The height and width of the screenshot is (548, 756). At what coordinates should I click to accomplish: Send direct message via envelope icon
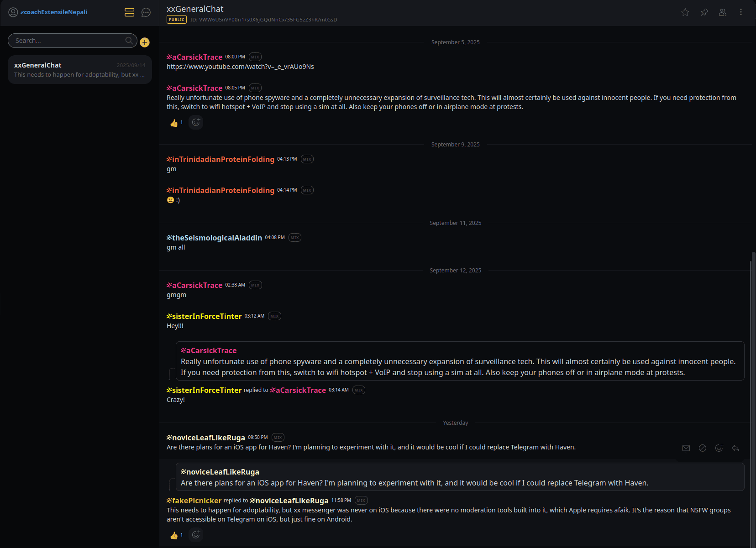[686, 448]
